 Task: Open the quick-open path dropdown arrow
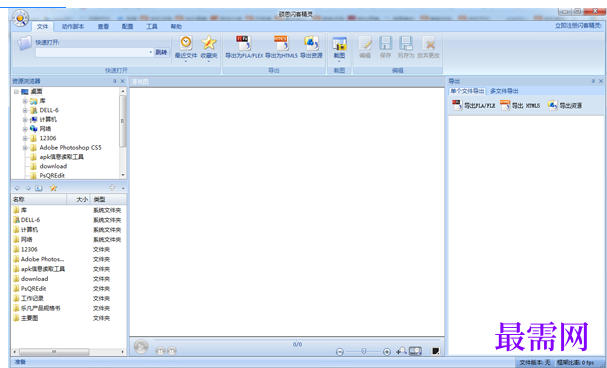pos(151,52)
